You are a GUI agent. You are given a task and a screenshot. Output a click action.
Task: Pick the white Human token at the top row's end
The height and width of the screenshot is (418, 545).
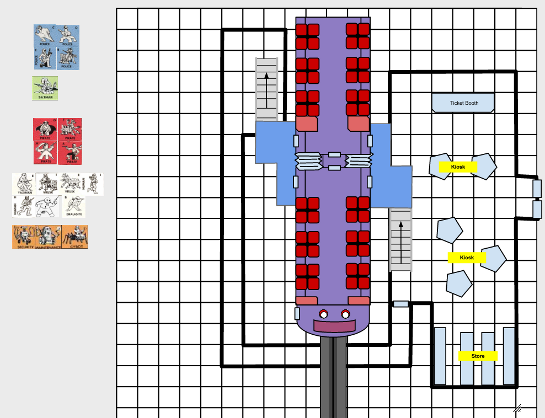pos(92,184)
